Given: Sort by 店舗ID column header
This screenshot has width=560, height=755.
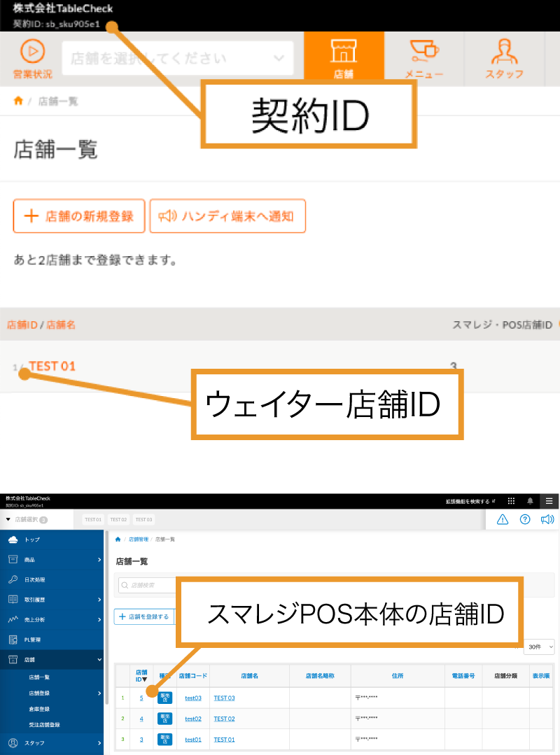Looking at the screenshot, I should click(x=141, y=676).
